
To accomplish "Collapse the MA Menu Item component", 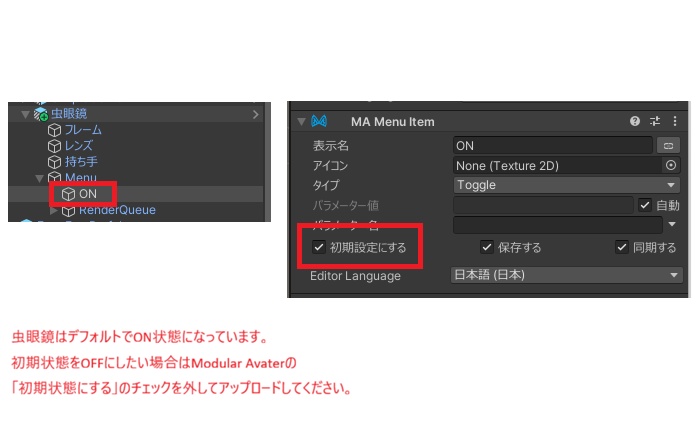I will tap(301, 121).
